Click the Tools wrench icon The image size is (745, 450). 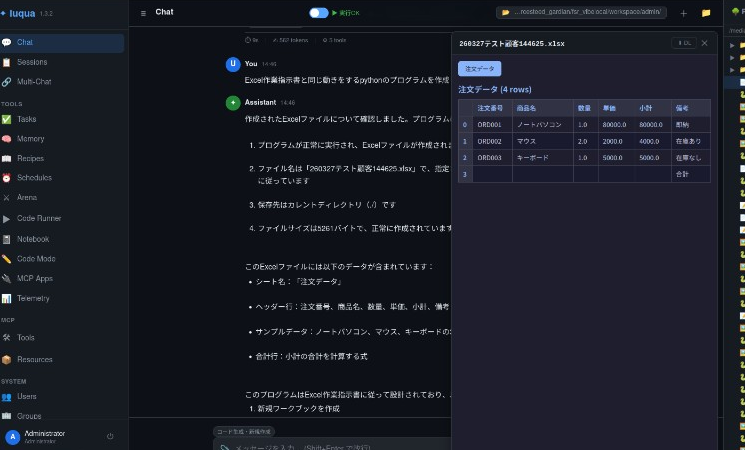pos(6,338)
